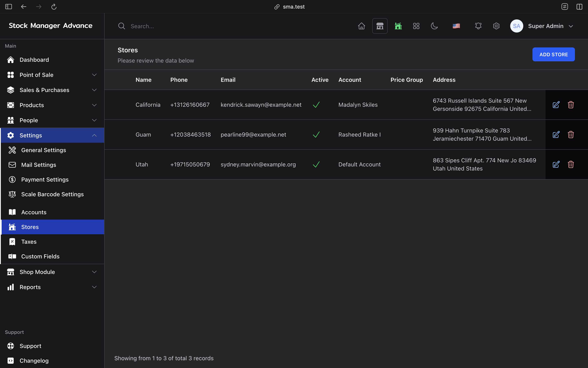Screen dimensions: 588x368
Task: Click the Madalyn Skiles account cell
Action: [x=358, y=105]
